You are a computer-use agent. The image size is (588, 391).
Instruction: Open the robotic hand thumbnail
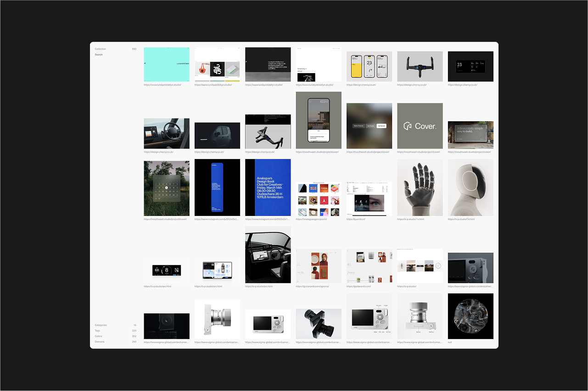tap(420, 187)
